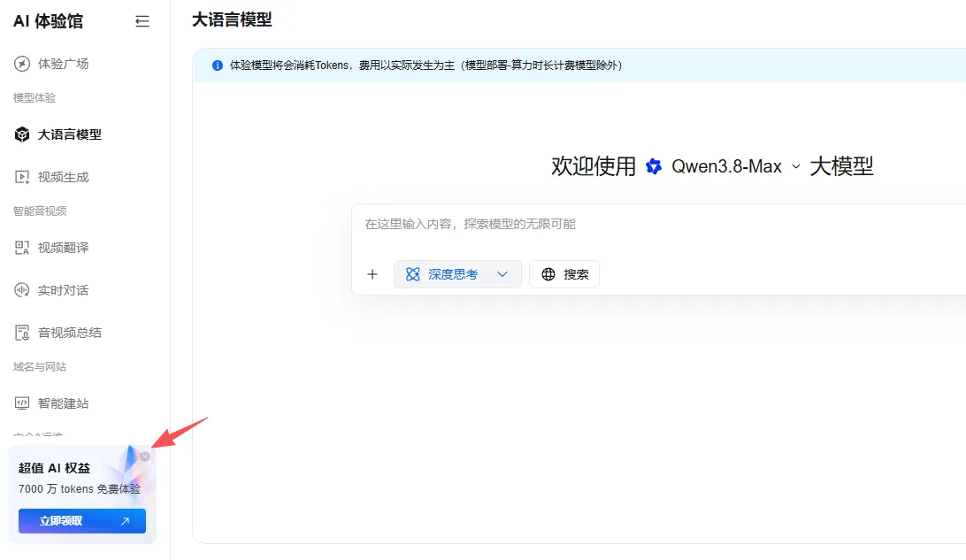Click the arrow icon on 立即领取
Viewport: 966px width, 560px height.
[125, 521]
